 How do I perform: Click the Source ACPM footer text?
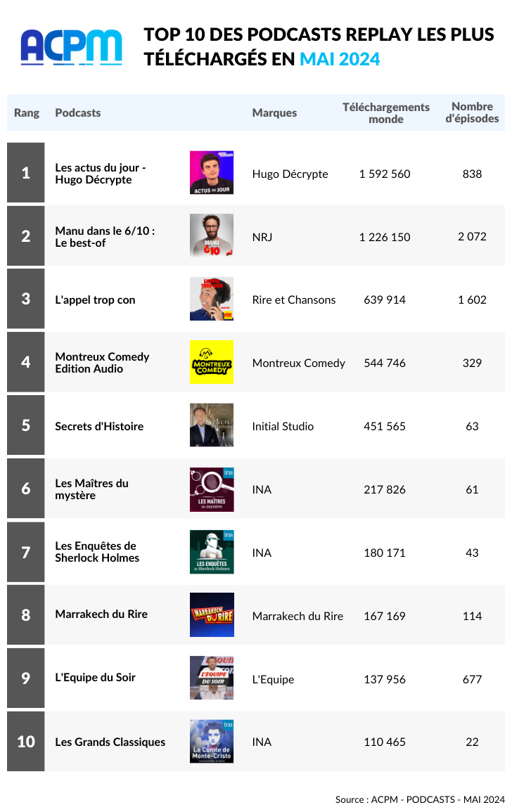coord(420,799)
